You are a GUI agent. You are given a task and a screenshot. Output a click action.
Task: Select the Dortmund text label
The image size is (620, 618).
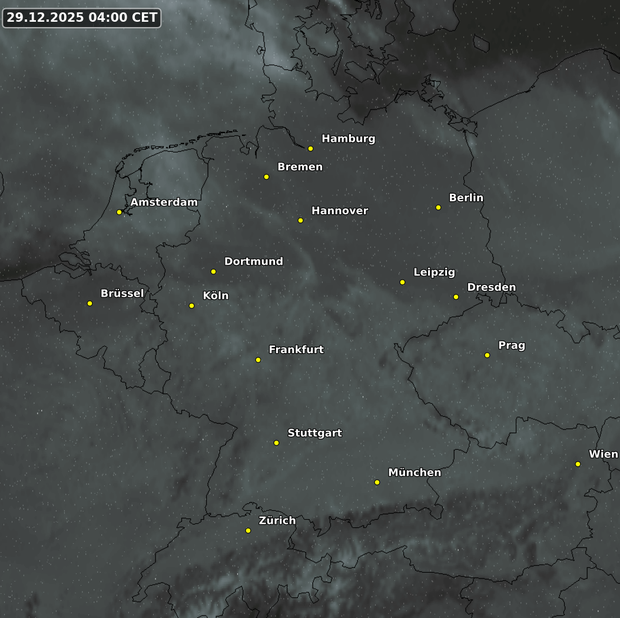pyautogui.click(x=253, y=262)
